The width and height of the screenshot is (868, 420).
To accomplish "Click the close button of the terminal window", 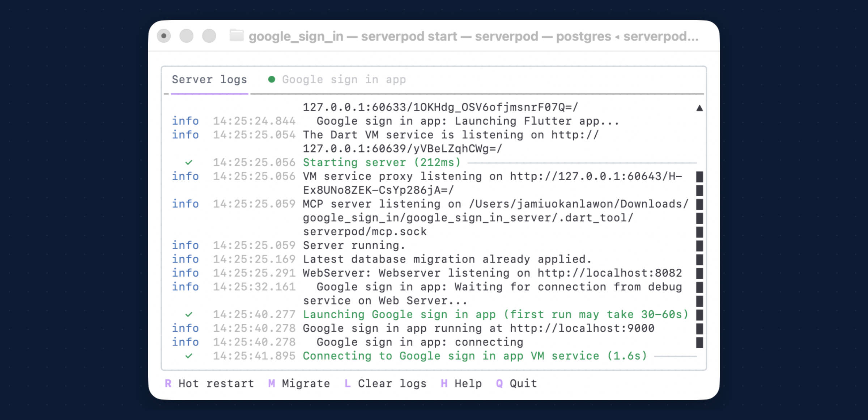I will point(164,36).
